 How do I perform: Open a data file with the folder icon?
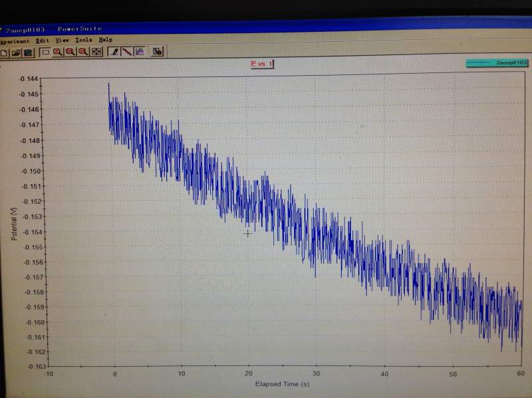click(x=16, y=53)
